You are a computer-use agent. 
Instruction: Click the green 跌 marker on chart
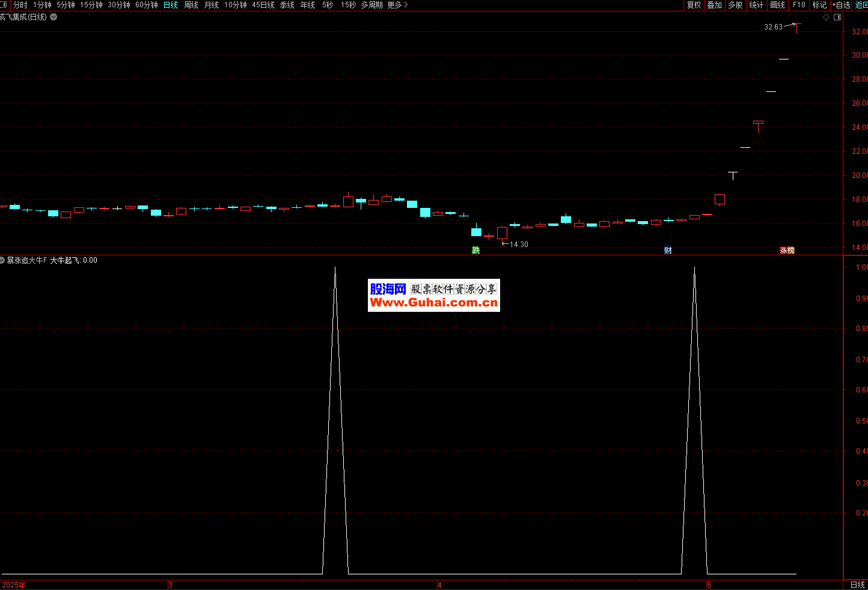[x=476, y=251]
